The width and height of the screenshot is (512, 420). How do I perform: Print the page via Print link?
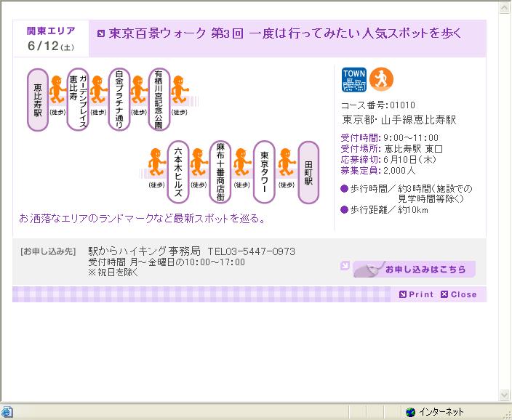tap(421, 294)
